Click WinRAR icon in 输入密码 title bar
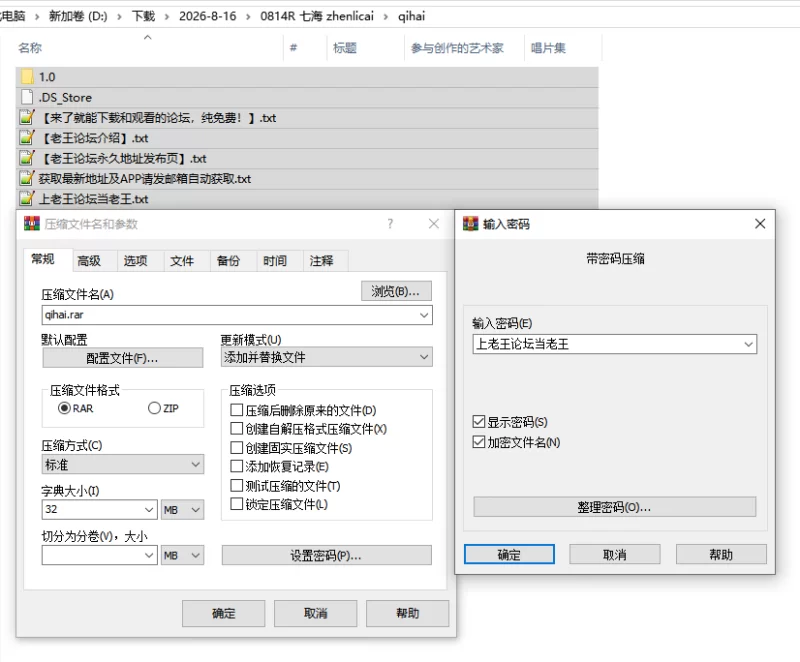This screenshot has height=662, width=800. (x=470, y=224)
